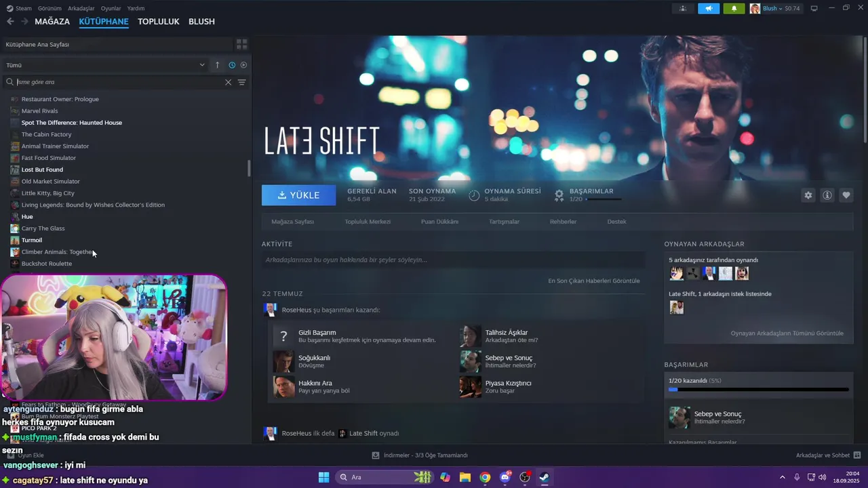
Task: Open the Destek link
Action: click(x=616, y=222)
